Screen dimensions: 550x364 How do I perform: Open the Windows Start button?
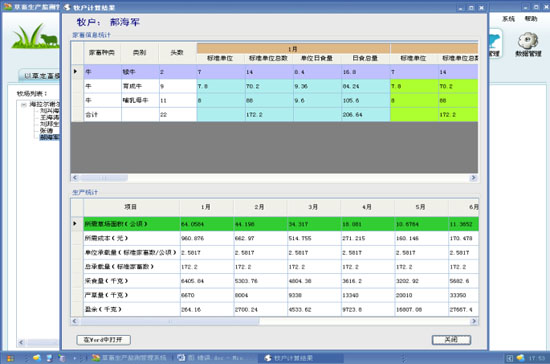11,358
